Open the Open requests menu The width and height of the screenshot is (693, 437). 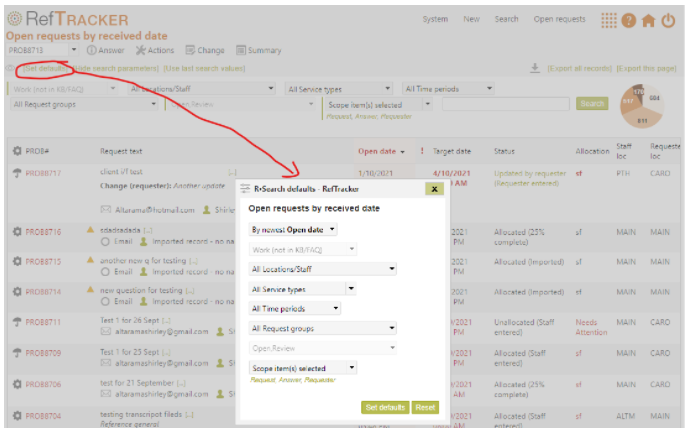coord(559,19)
